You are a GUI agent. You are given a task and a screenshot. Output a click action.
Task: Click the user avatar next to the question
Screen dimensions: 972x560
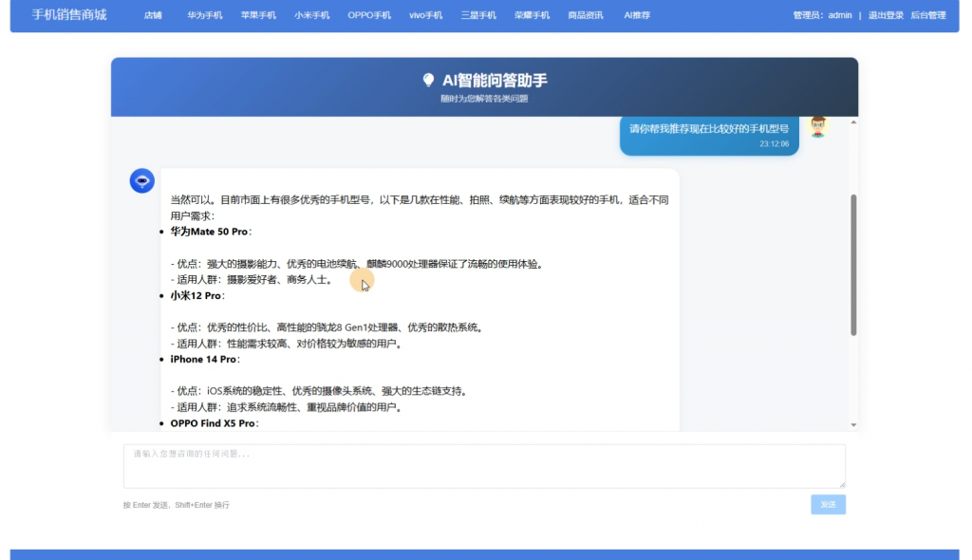coord(817,126)
